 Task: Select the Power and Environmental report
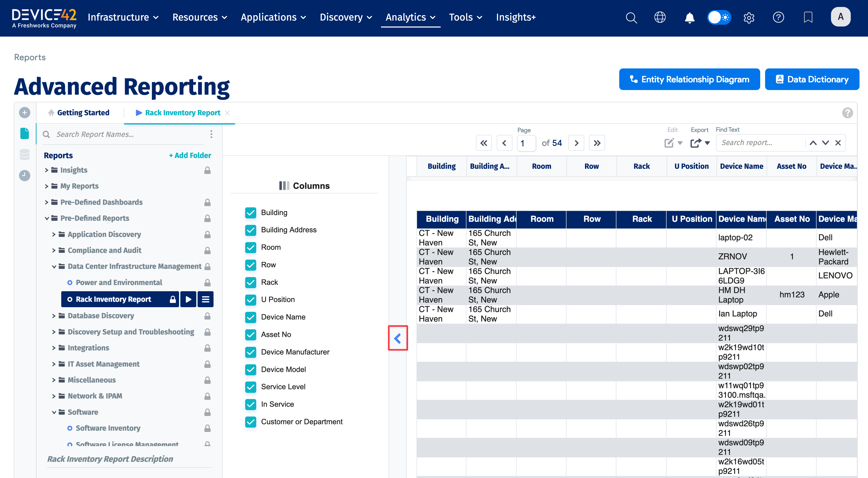point(119,282)
